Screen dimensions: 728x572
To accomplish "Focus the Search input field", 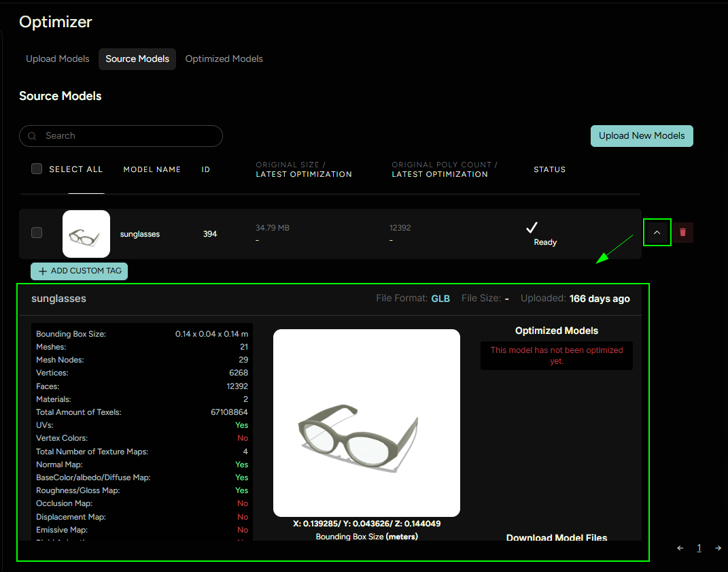I will 129,136.
